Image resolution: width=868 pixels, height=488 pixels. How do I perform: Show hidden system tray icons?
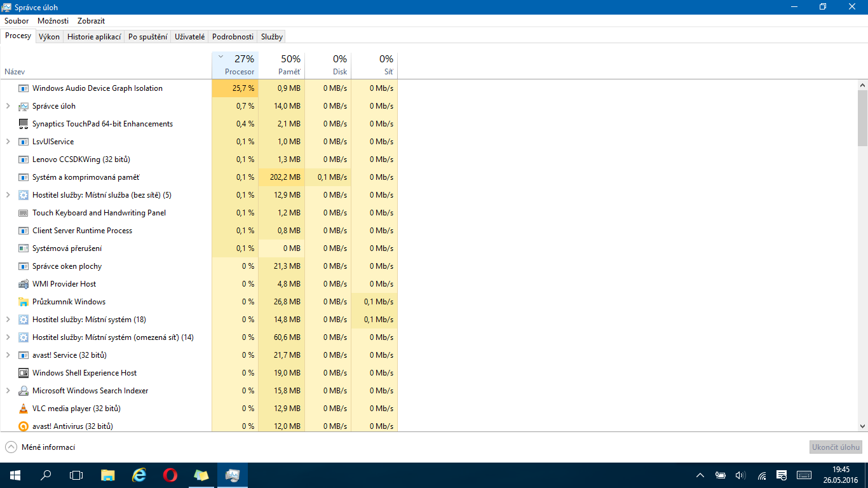[700, 475]
